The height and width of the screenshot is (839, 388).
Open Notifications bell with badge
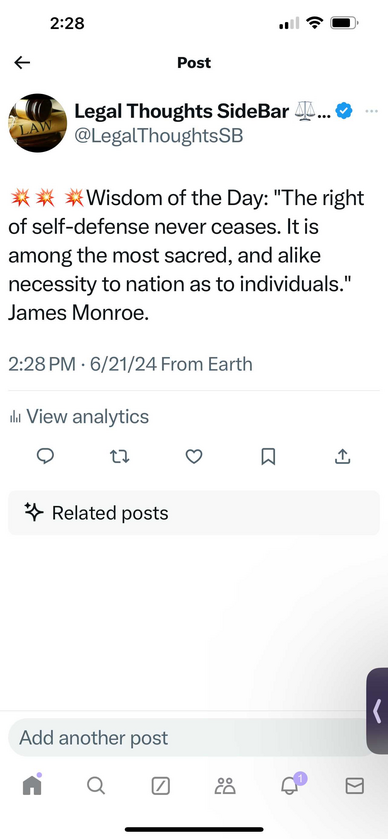[292, 784]
